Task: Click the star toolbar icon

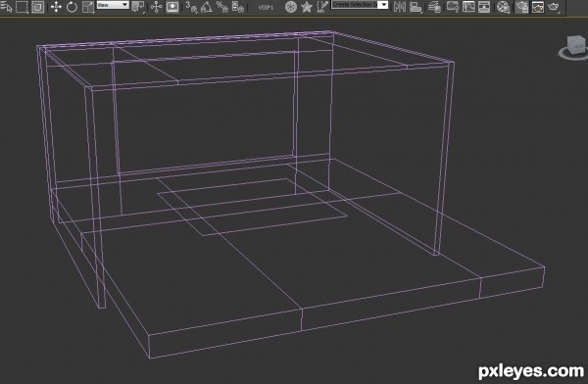Action: pos(307,7)
